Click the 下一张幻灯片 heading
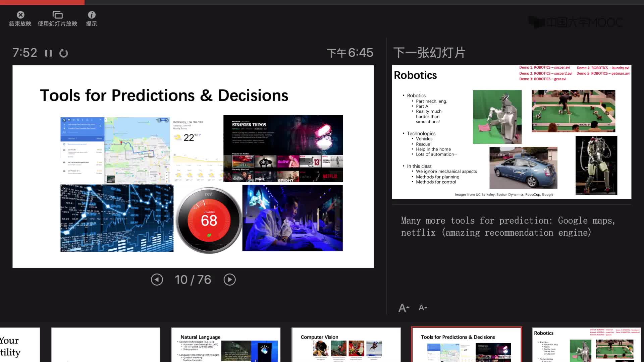The image size is (644, 362). (x=429, y=53)
